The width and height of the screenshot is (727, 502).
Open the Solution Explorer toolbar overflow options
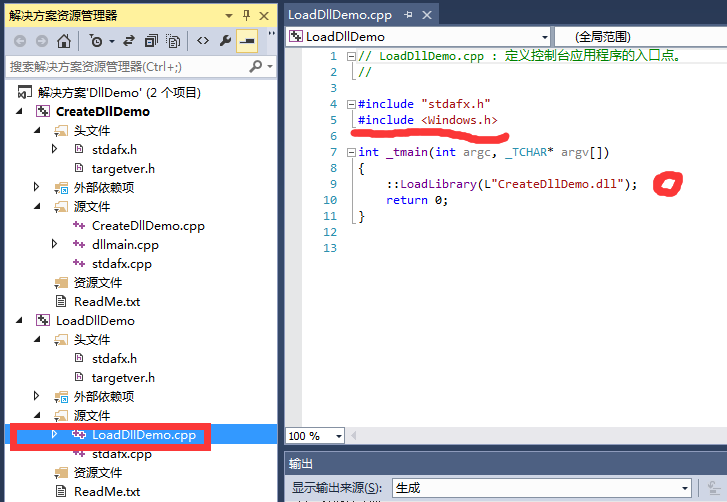[271, 33]
